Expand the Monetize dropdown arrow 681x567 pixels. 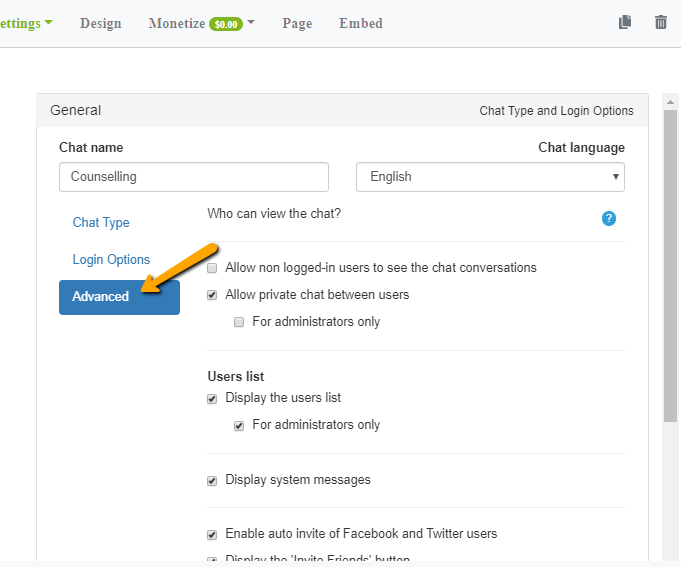(251, 23)
